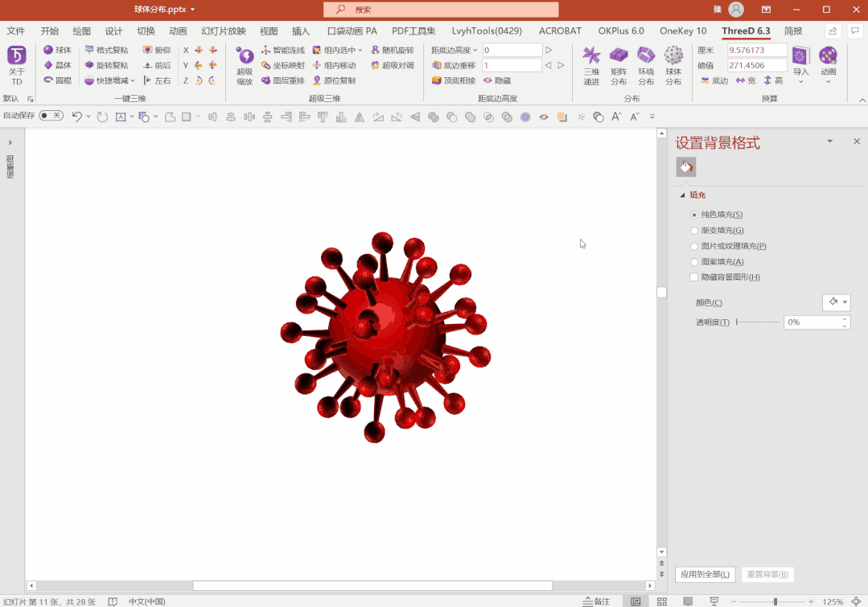Toggle the 自动保存 autosave switch
The height and width of the screenshot is (607, 868).
click(51, 115)
